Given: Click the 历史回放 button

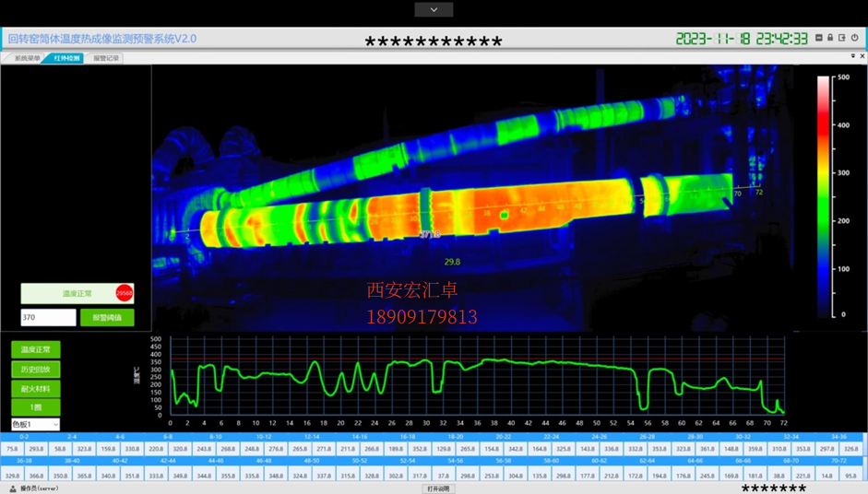Looking at the screenshot, I should point(35,369).
